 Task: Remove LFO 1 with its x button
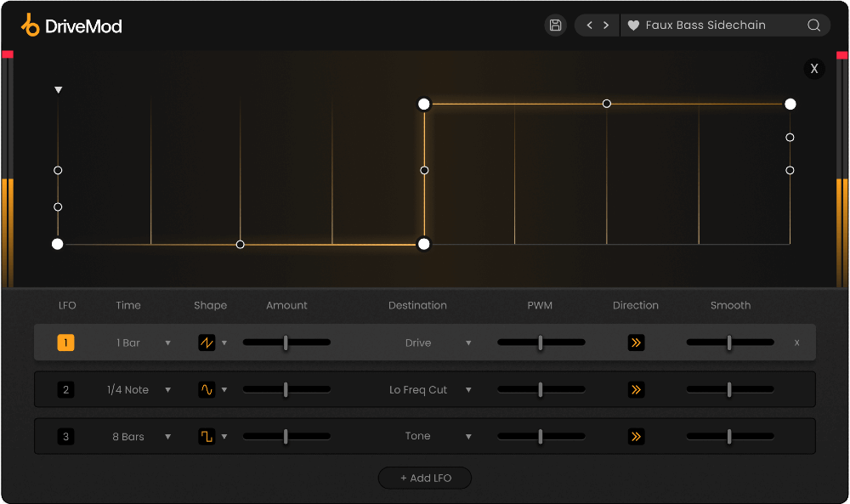pyautogui.click(x=796, y=343)
